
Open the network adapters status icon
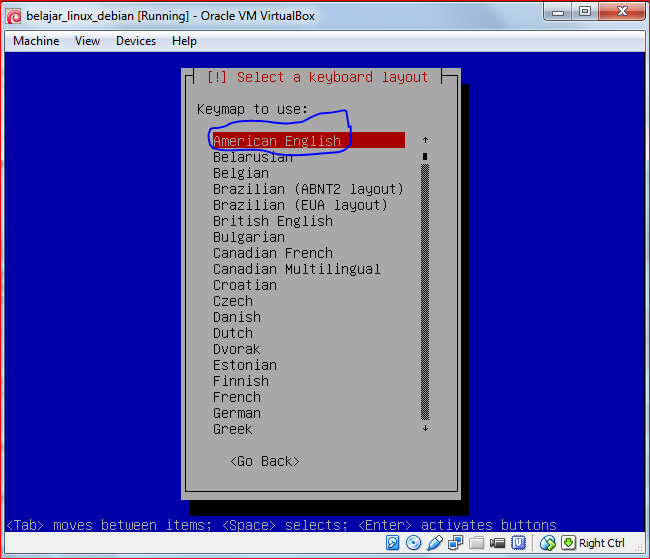(x=456, y=543)
